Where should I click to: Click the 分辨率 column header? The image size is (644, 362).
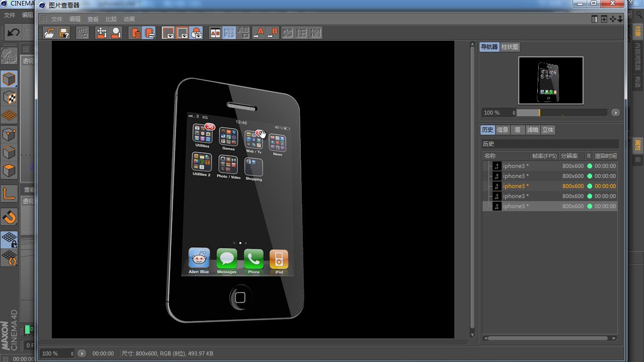coord(572,156)
